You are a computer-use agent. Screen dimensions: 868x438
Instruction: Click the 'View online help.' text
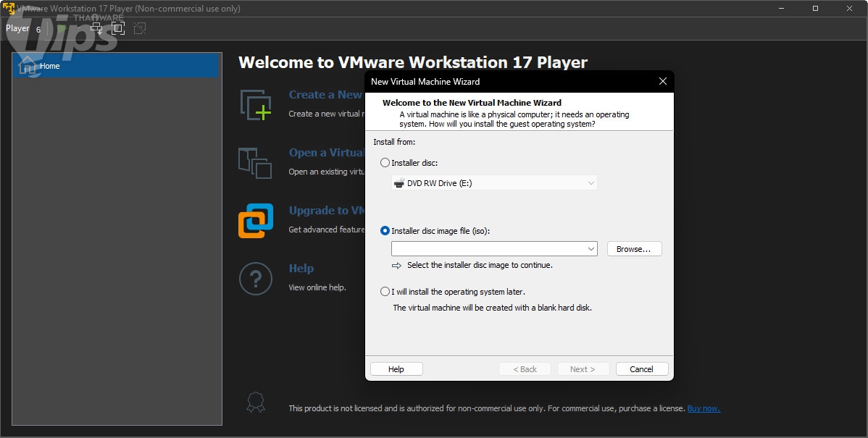point(317,287)
